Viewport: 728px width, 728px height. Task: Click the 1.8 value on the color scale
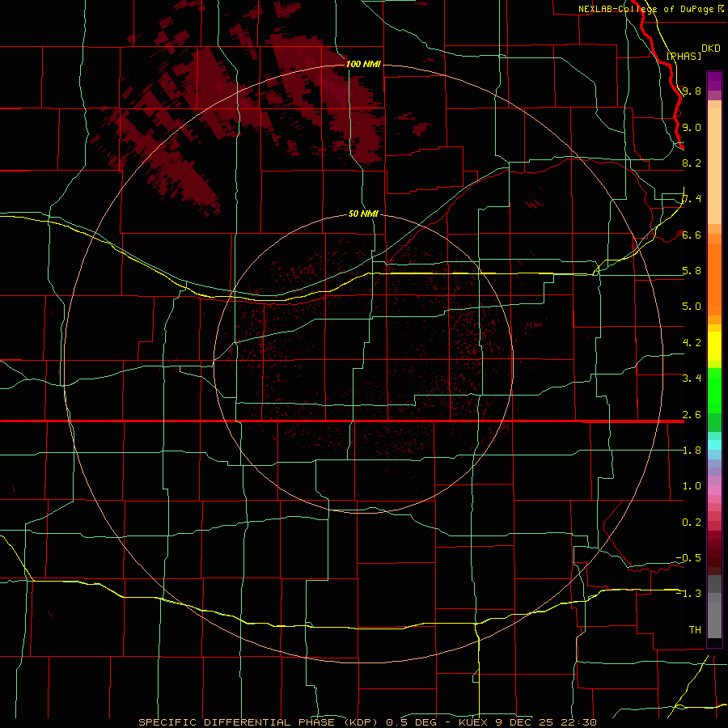point(692,451)
